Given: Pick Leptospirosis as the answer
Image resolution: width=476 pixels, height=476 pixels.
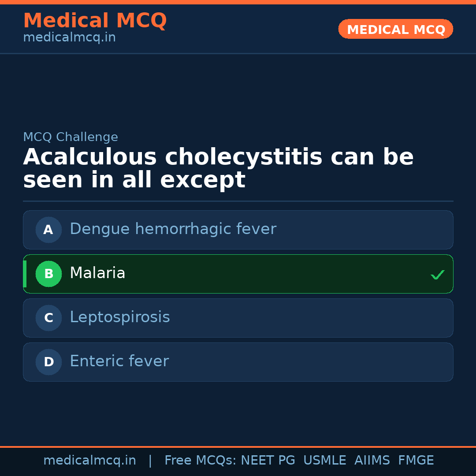Looking at the screenshot, I should pos(119,317).
